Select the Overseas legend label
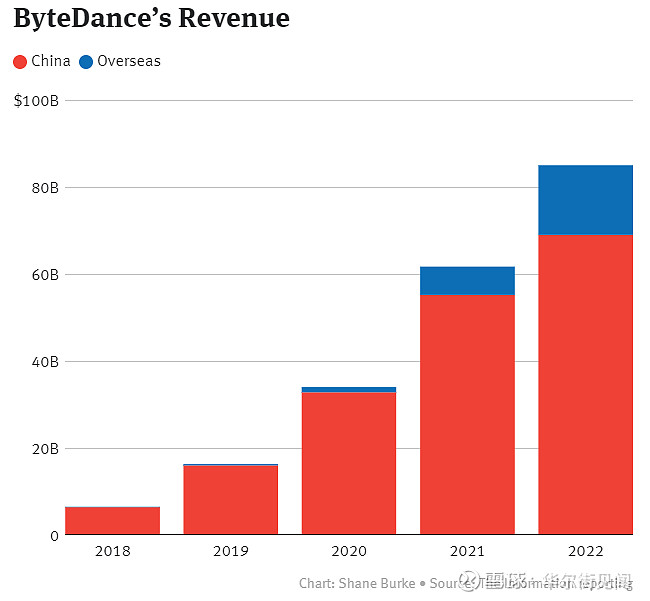650x601 pixels. click(x=129, y=61)
